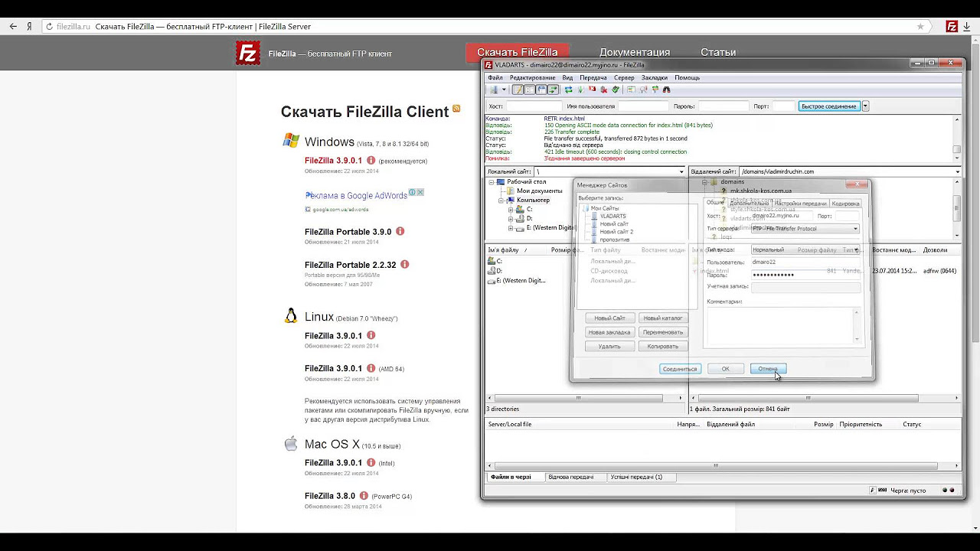Click info icon next to Windows FileZilla 3.9.0.1

[371, 161]
